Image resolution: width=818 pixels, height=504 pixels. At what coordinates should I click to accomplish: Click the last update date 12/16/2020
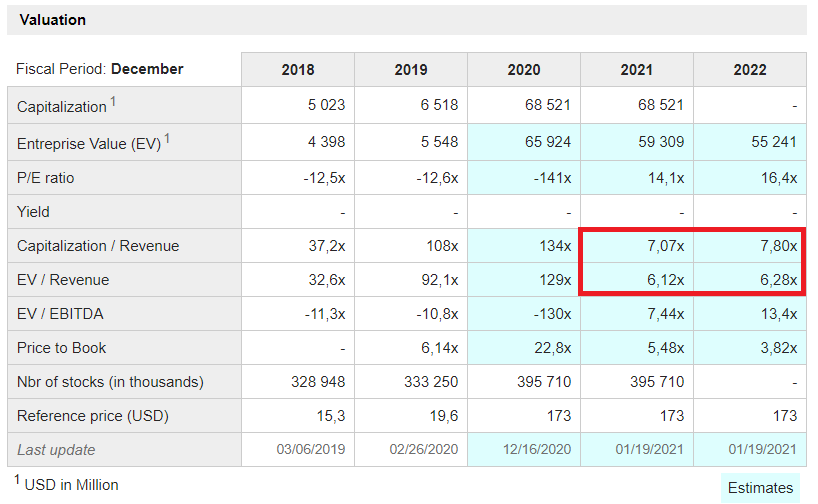coord(537,449)
